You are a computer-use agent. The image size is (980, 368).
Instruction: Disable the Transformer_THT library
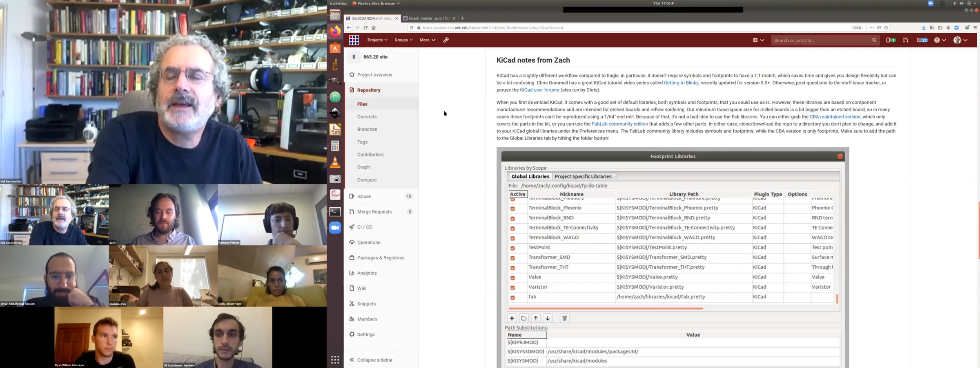[x=512, y=268]
